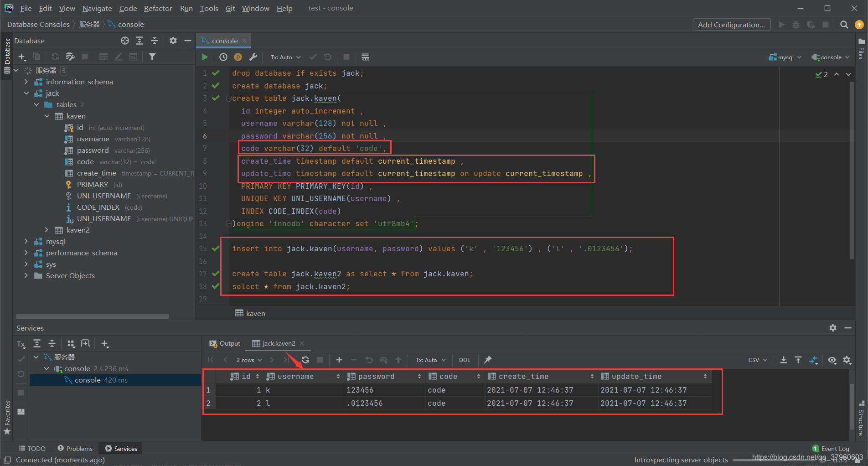
Task: Click the DDL button
Action: pyautogui.click(x=465, y=360)
